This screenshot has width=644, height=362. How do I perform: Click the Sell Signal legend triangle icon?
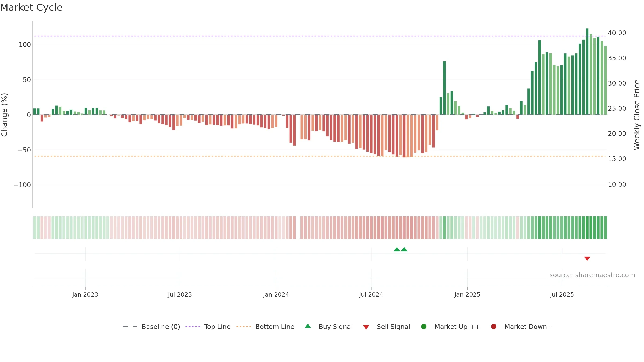point(366,327)
